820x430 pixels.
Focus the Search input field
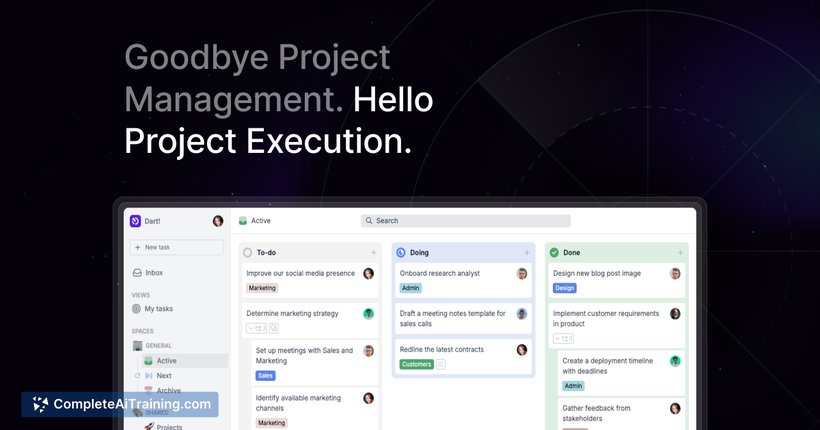[x=465, y=221]
